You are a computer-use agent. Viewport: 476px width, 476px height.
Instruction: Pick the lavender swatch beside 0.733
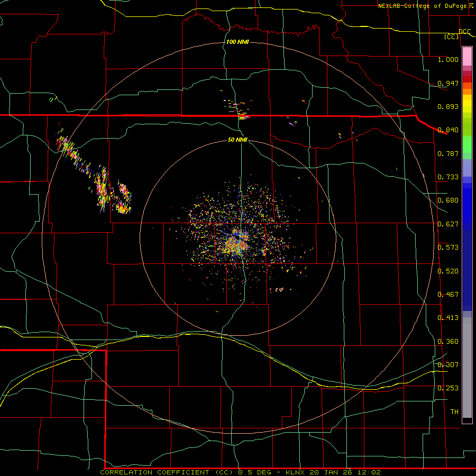(x=467, y=168)
